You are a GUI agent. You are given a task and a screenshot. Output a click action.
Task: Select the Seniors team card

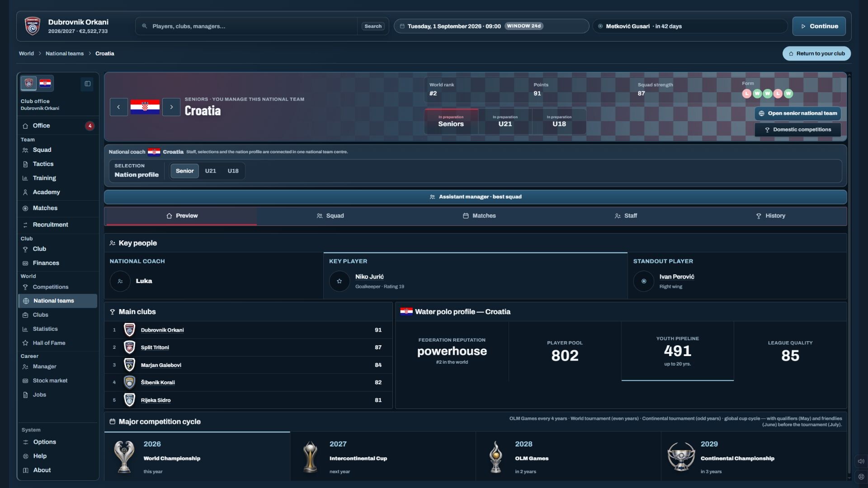pyautogui.click(x=451, y=121)
